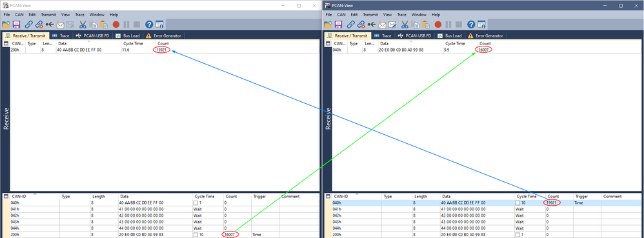
Task: Open Trace menu in right window
Action: (401, 14)
